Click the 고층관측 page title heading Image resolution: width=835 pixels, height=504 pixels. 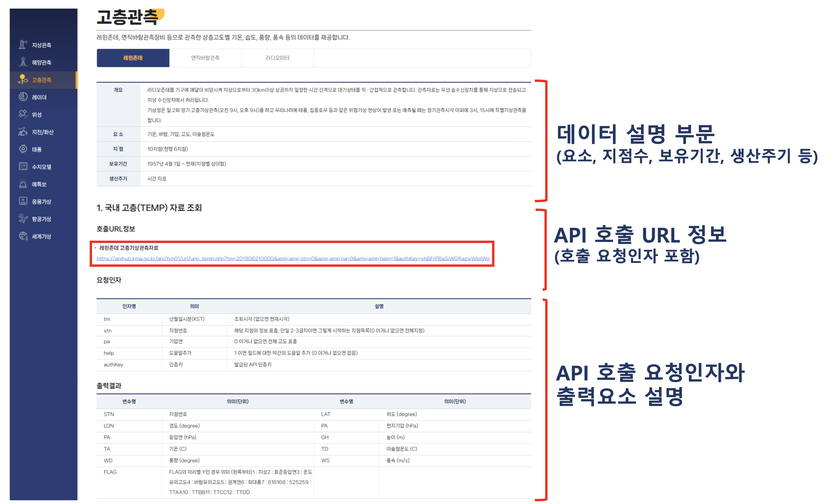coord(128,17)
